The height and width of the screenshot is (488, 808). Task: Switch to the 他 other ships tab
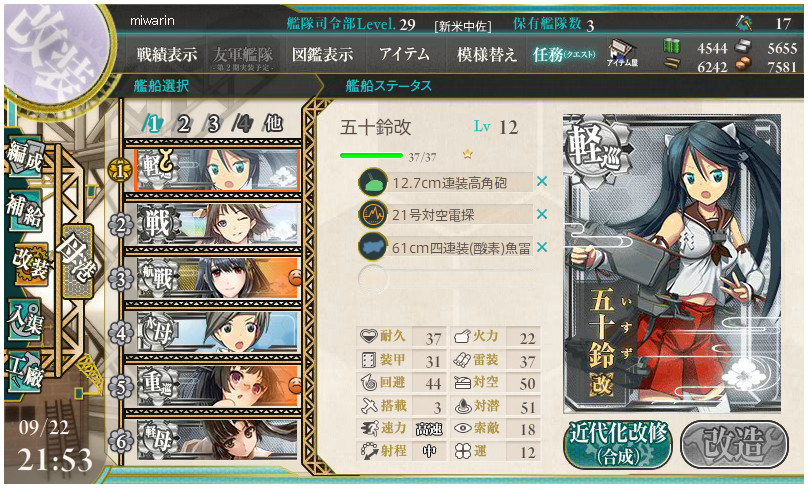(273, 124)
